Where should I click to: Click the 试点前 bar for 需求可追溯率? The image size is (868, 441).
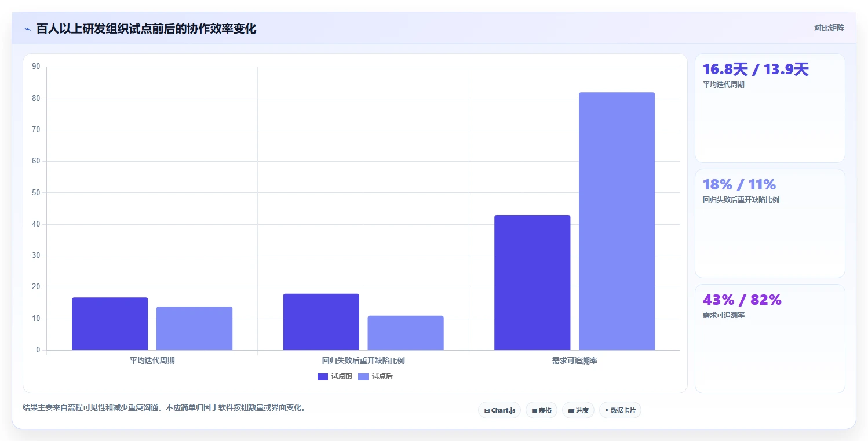pyautogui.click(x=533, y=283)
